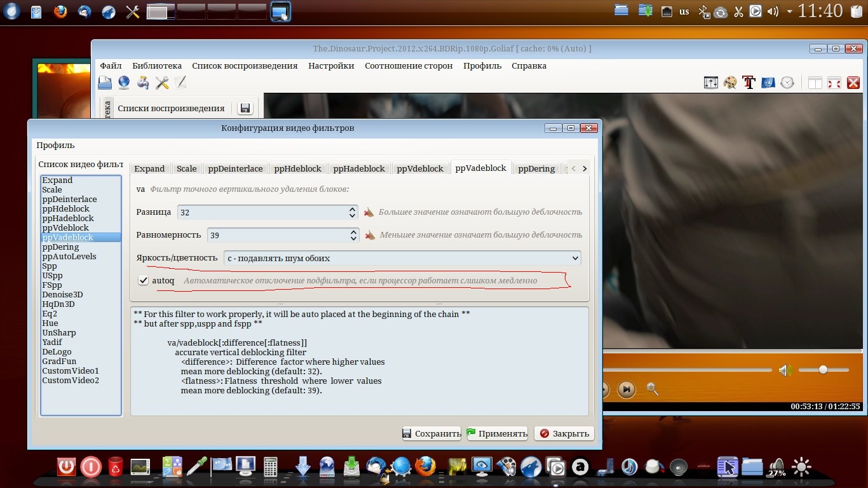Switch to the ppDering tab
868x488 pixels.
536,168
